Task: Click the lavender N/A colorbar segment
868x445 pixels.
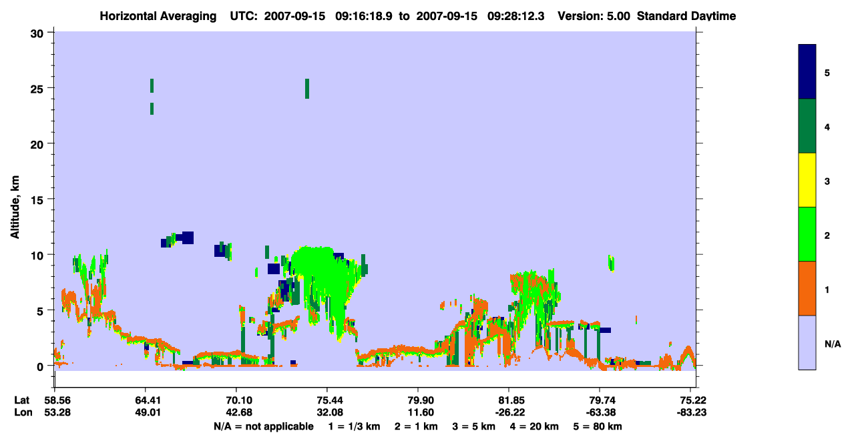Action: (807, 342)
